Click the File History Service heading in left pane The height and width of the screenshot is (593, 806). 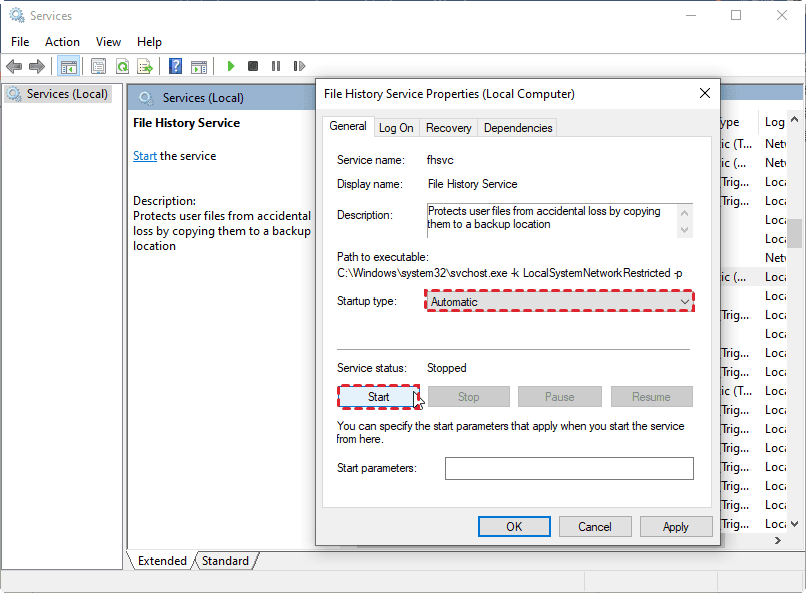186,123
